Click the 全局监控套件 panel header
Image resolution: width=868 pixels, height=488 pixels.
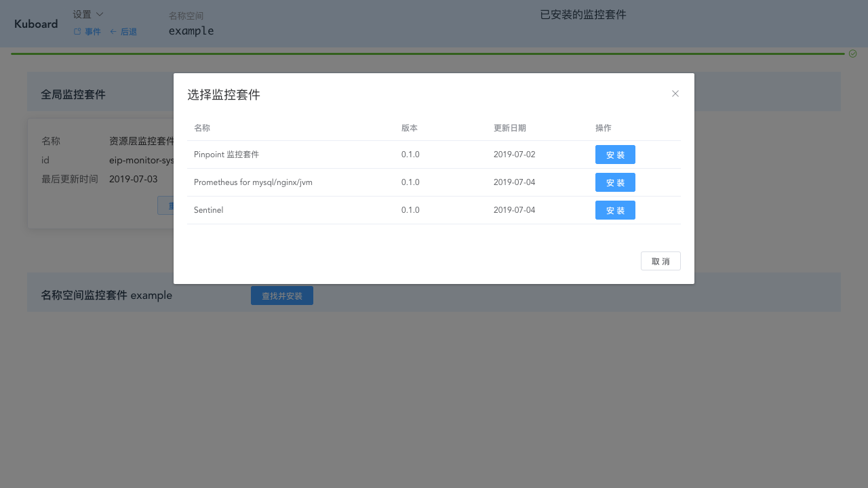tap(73, 94)
